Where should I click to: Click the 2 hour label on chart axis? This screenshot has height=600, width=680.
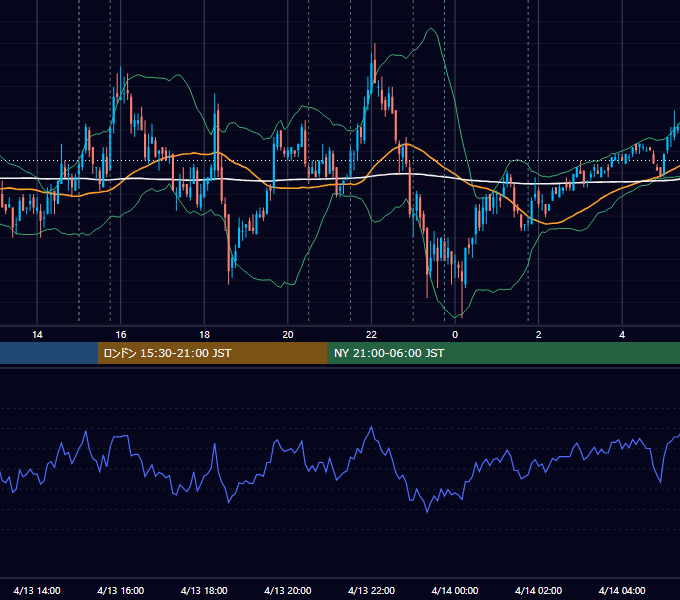click(539, 335)
